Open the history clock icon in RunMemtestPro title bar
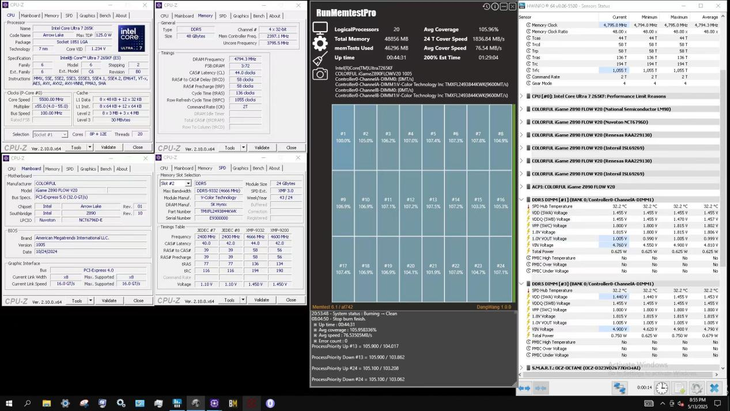 [x=487, y=7]
